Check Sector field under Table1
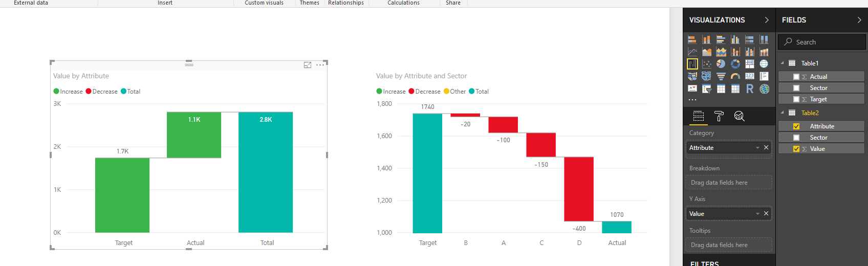868x266 pixels. tap(796, 88)
